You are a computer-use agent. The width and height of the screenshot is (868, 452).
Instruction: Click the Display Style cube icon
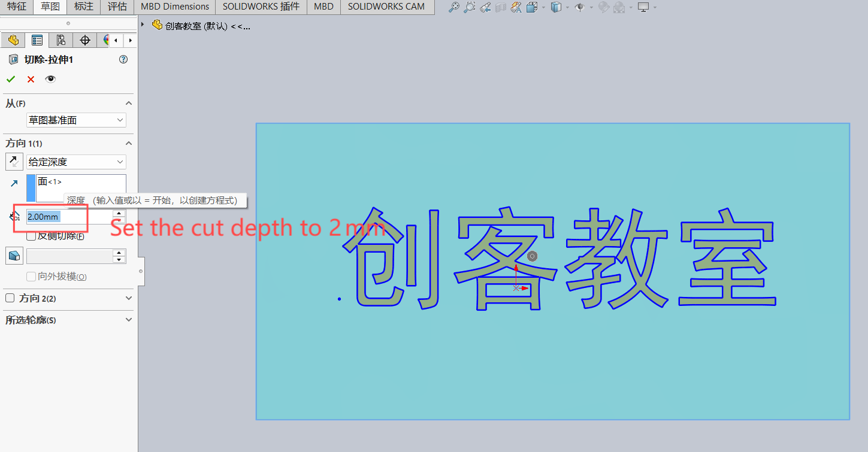[x=556, y=7]
